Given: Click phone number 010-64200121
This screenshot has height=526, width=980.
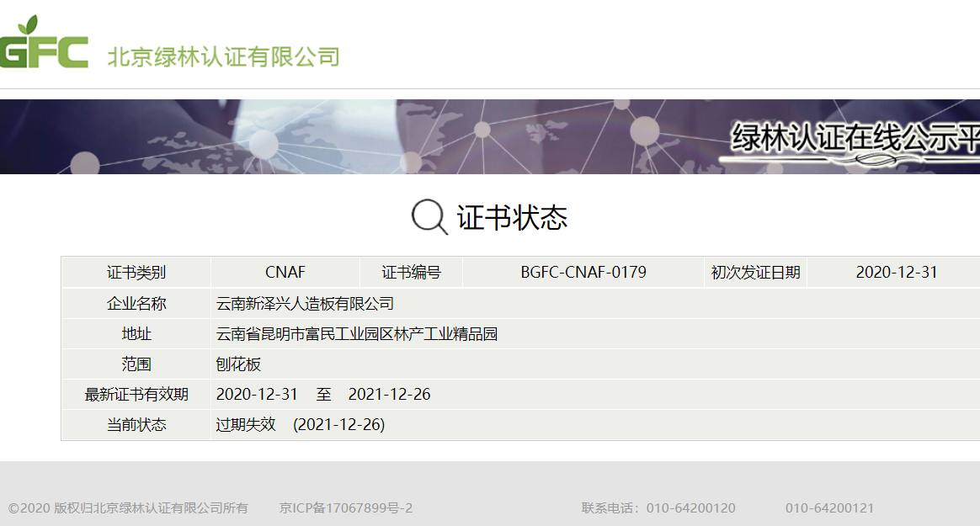Looking at the screenshot, I should coord(829,507).
